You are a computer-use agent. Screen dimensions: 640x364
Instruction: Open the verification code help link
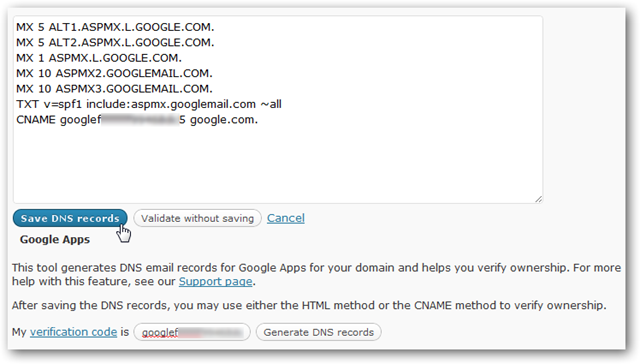pos(73,332)
